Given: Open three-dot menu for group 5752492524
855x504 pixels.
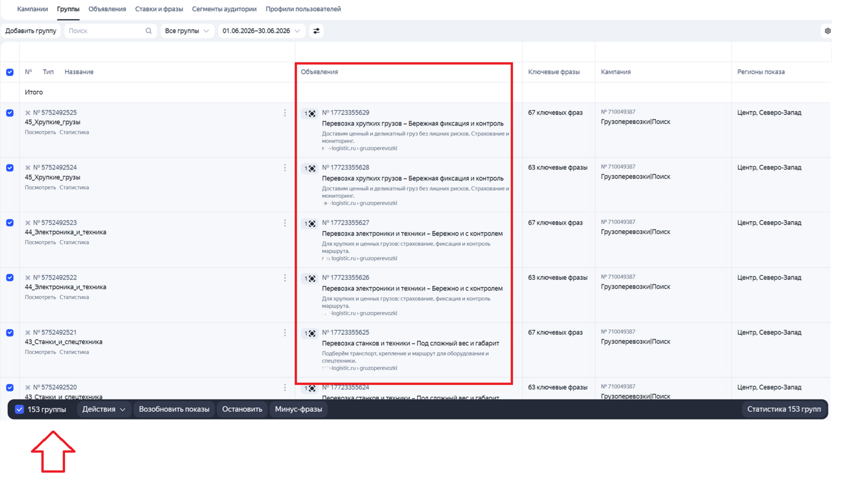Looking at the screenshot, I should point(285,168).
